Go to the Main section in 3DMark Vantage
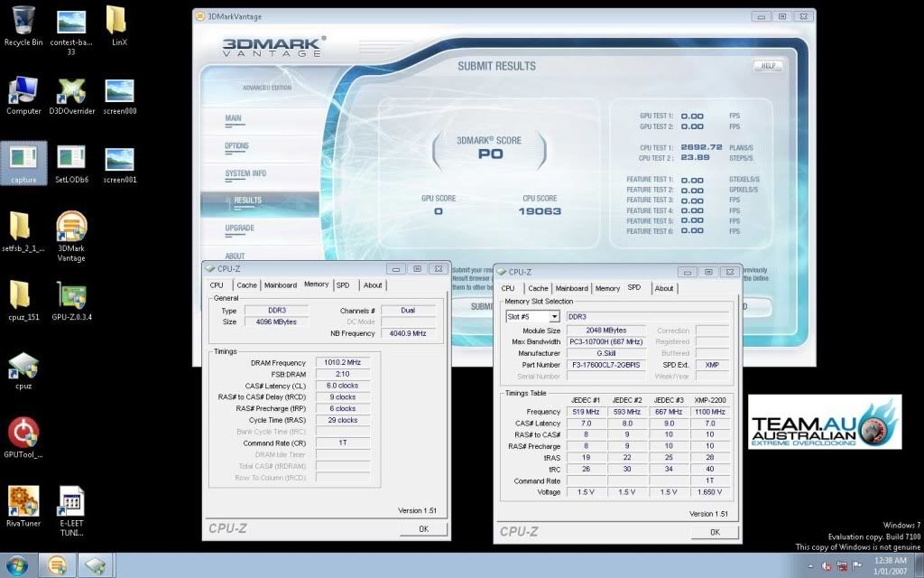Image resolution: width=924 pixels, height=578 pixels. (233, 118)
